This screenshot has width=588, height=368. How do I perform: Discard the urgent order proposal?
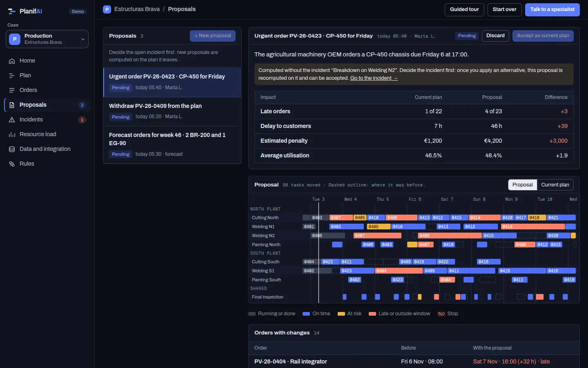495,36
